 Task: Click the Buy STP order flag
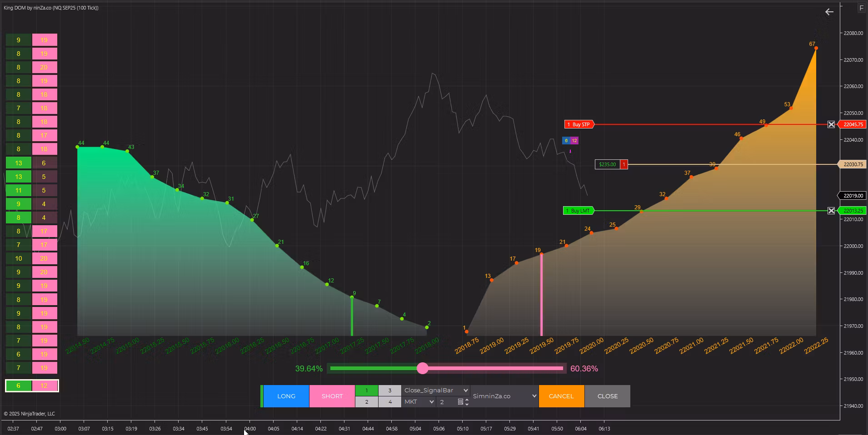pos(579,124)
